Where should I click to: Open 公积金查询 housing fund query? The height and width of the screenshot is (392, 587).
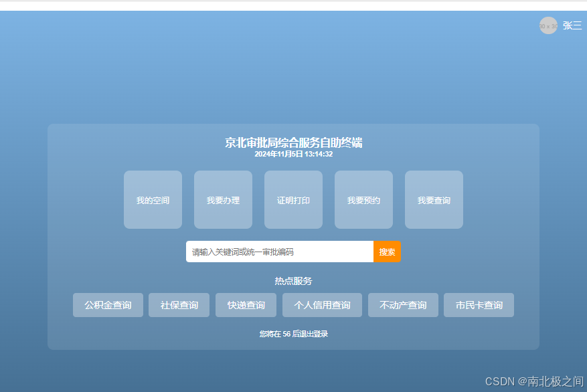pos(108,305)
